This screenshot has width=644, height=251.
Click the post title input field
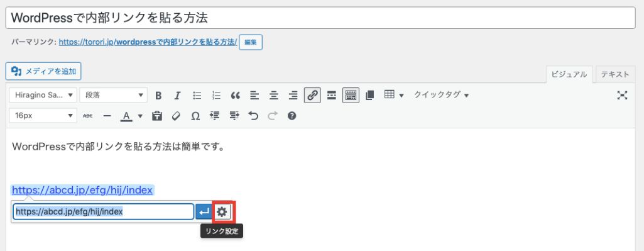[320, 18]
